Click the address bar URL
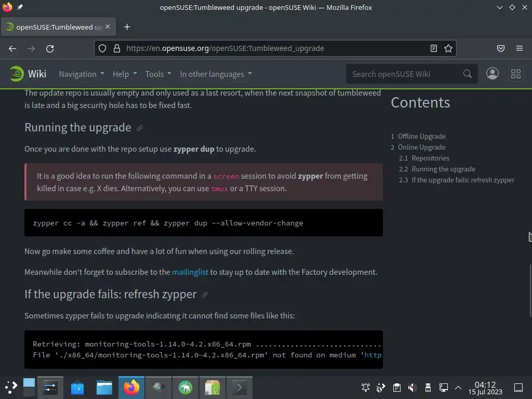Image resolution: width=532 pixels, height=399 pixels. (225, 48)
